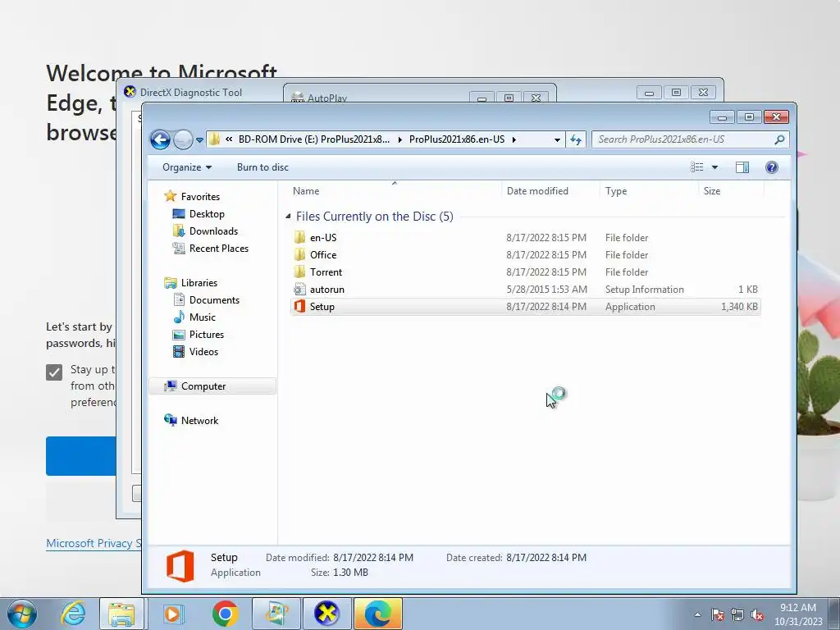Select the autorun setup information file icon
This screenshot has width=840, height=630.
300,290
